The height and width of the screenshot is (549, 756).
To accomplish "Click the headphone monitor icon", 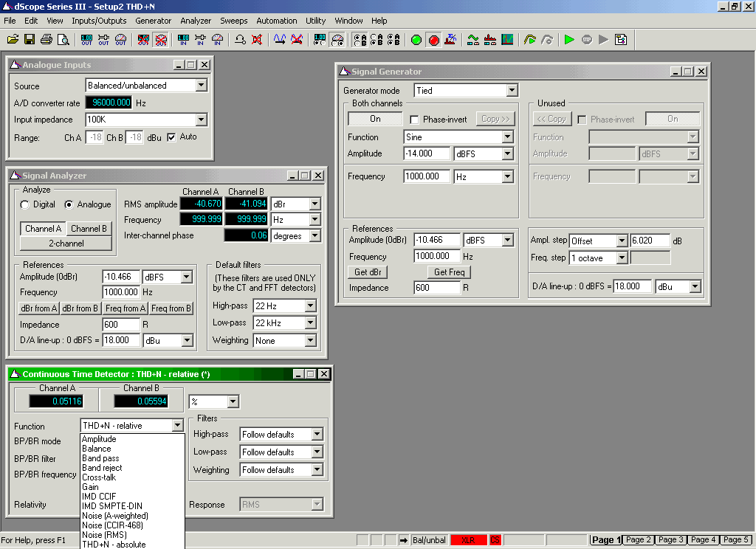I will 240,40.
